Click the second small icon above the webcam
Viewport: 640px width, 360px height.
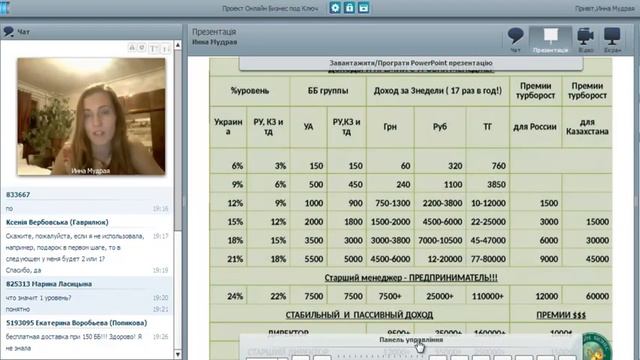pos(142,48)
